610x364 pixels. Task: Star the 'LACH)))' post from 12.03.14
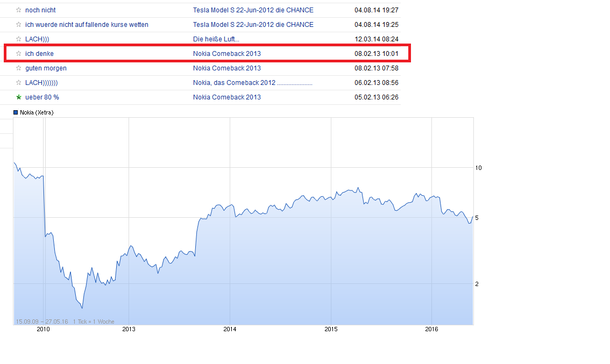click(18, 39)
